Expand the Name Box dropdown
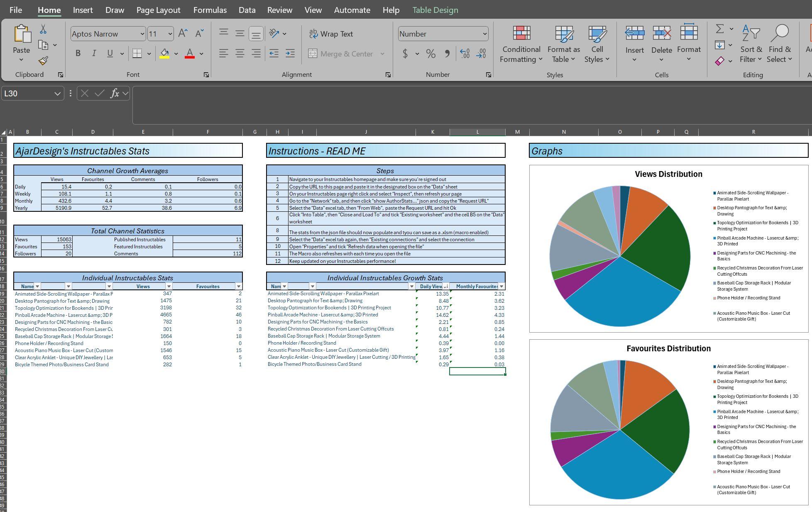The image size is (812, 512). pos(57,94)
